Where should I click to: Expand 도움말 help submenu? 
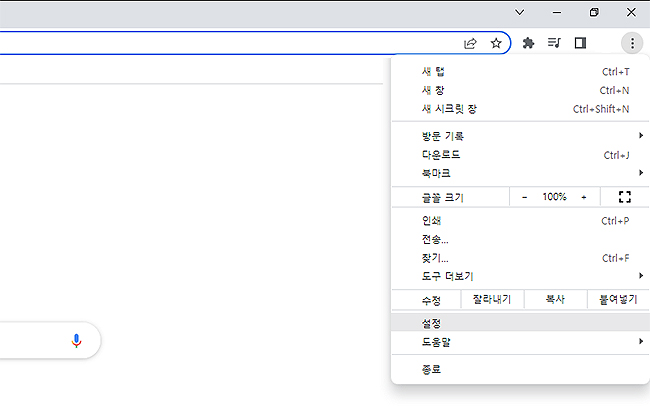click(520, 342)
